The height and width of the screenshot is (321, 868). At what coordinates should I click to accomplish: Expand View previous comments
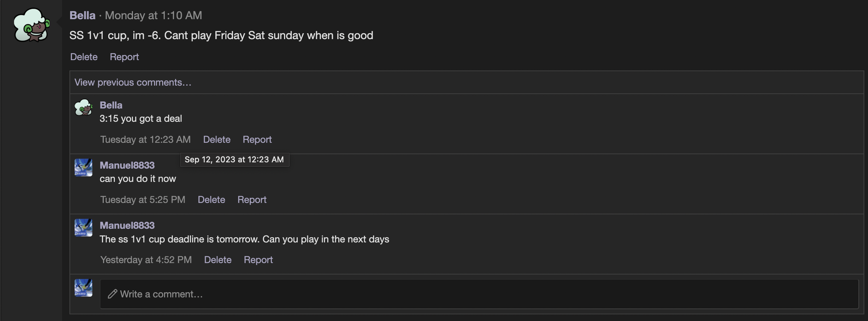tap(133, 82)
